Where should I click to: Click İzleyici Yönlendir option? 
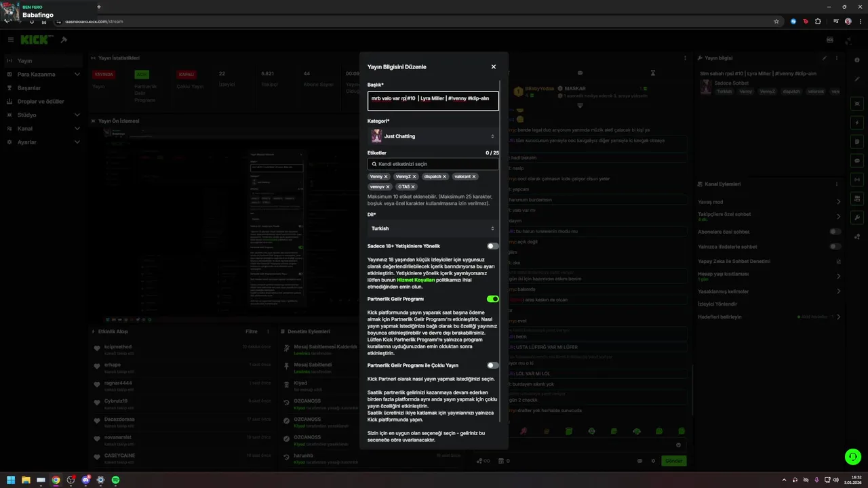pos(717,304)
